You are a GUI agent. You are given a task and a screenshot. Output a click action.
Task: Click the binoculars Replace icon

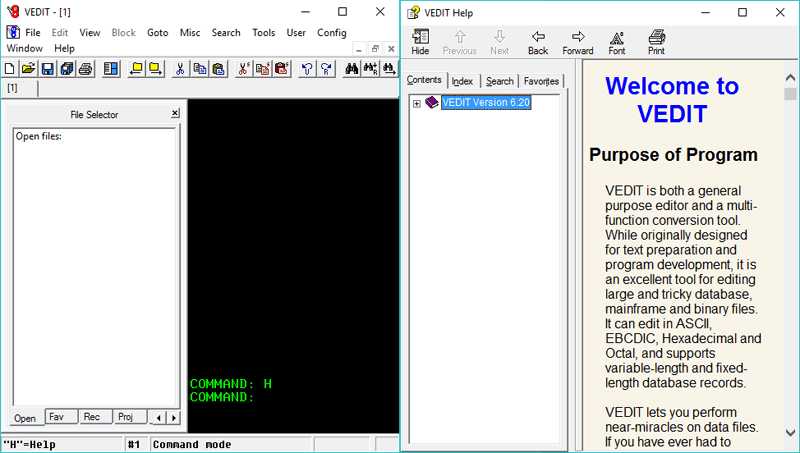pyautogui.click(x=370, y=68)
